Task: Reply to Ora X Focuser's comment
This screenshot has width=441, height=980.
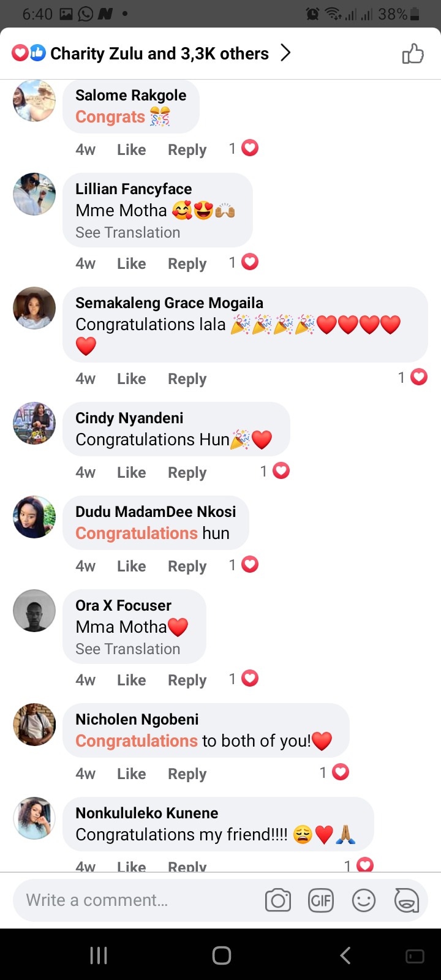Action: tap(187, 680)
